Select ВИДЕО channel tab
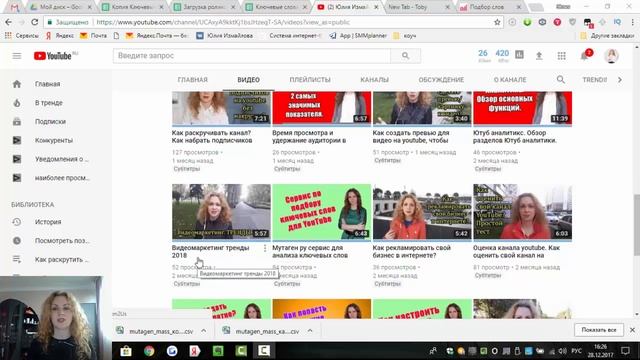The width and height of the screenshot is (640, 360). pos(249,80)
